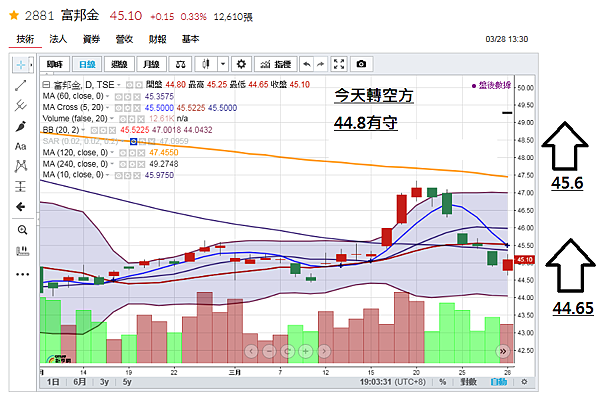Select the brush drawing tool
Viewport: 600px width, 400px height.
21,126
